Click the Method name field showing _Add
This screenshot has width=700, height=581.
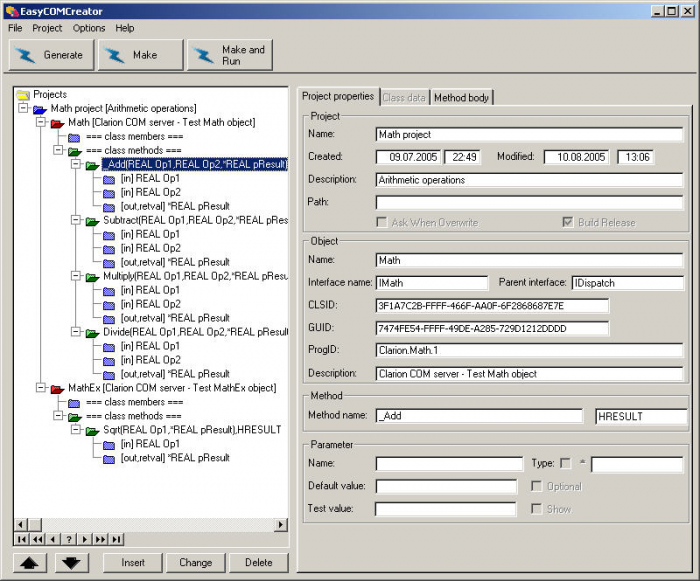pyautogui.click(x=479, y=416)
